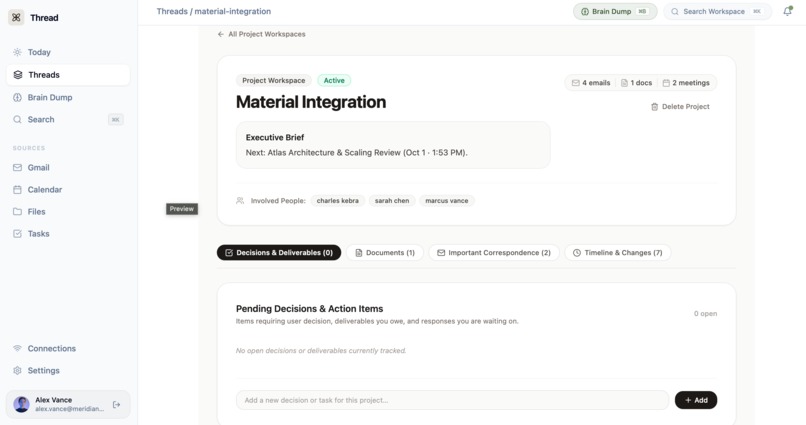806x425 pixels.
Task: Open the Tasks source
Action: (x=68, y=234)
